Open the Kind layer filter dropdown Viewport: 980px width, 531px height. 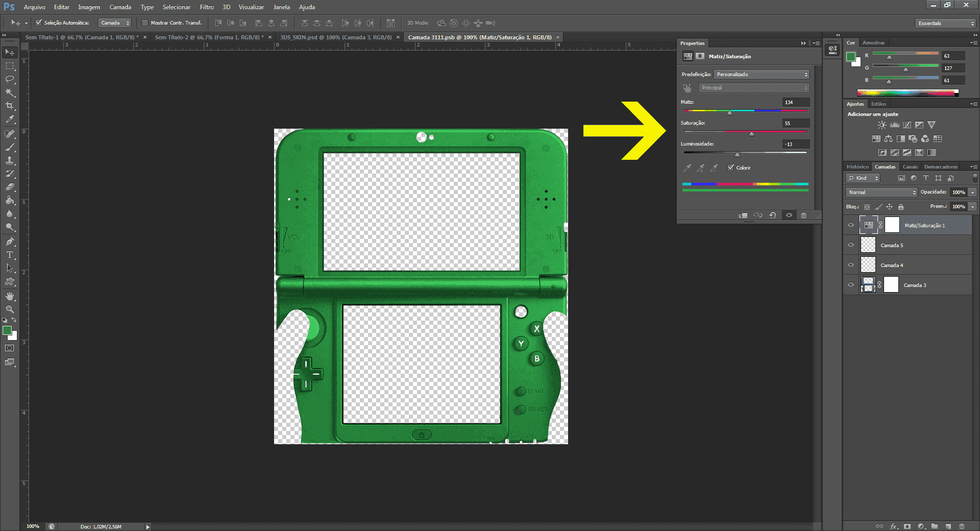863,178
